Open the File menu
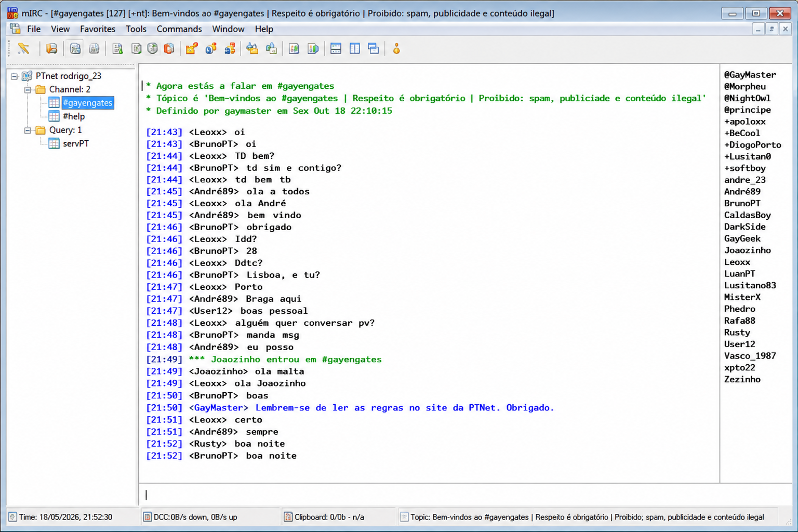Image resolution: width=798 pixels, height=532 pixels. coord(34,29)
